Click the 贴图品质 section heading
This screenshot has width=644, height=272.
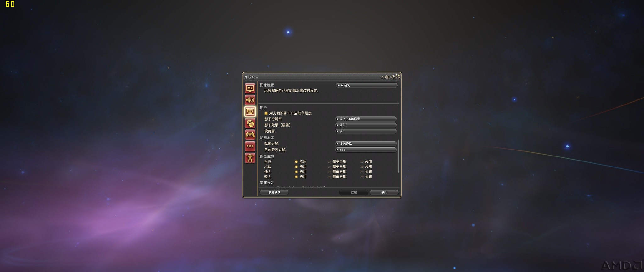267,138
